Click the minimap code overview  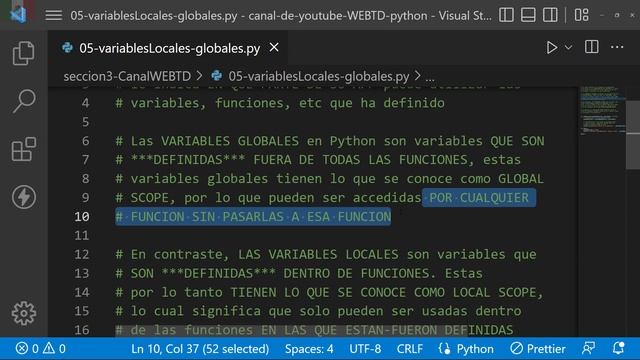(x=602, y=110)
